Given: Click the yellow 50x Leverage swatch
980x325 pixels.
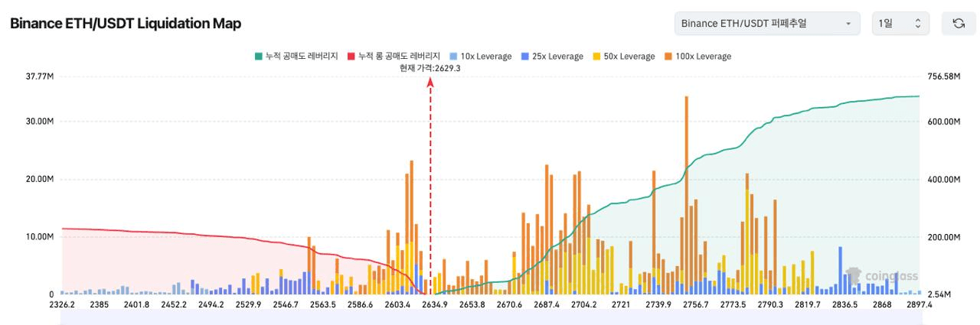Looking at the screenshot, I should tap(597, 57).
